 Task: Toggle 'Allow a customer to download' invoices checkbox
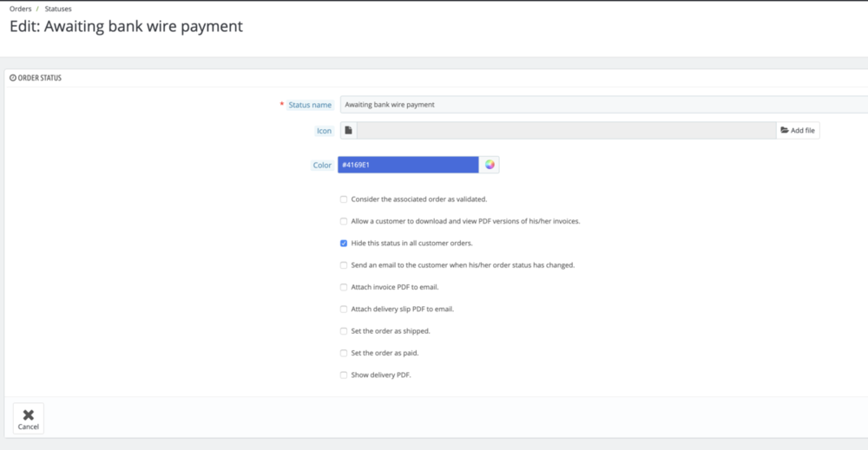click(x=344, y=221)
